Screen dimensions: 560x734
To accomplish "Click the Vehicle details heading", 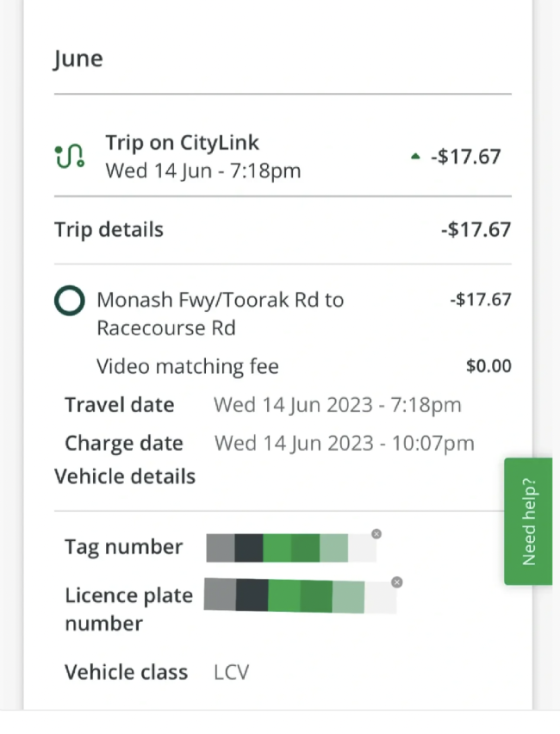I will pos(125,476).
